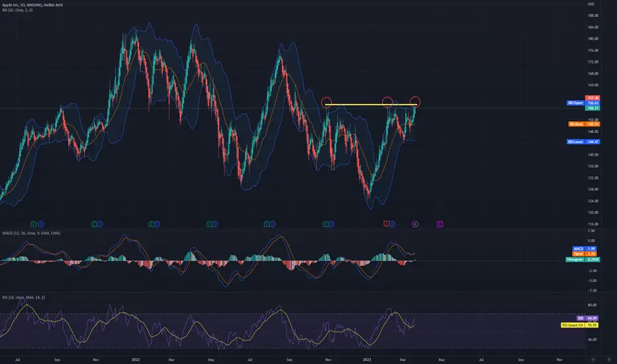Click the 2023 label on the time axis

367,359
